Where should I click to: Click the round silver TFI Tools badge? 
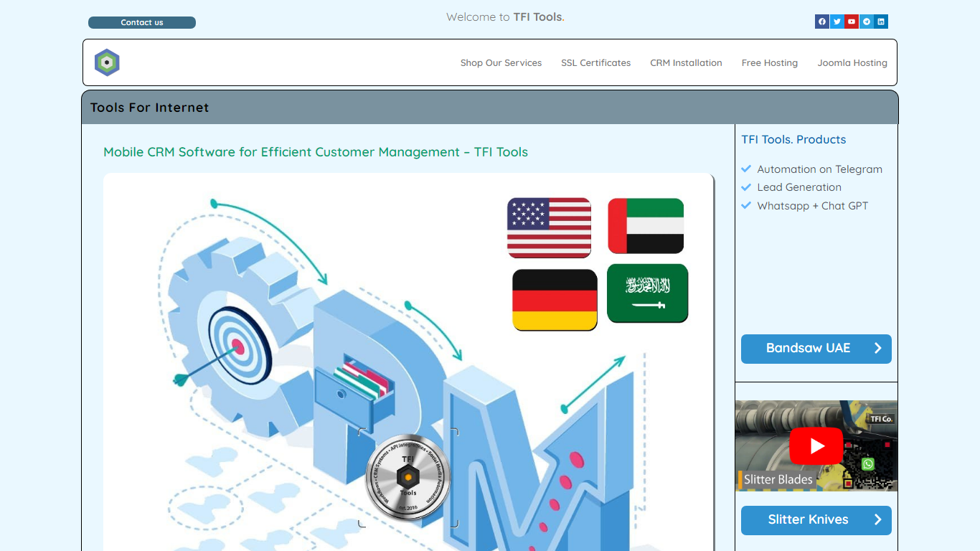pyautogui.click(x=408, y=477)
